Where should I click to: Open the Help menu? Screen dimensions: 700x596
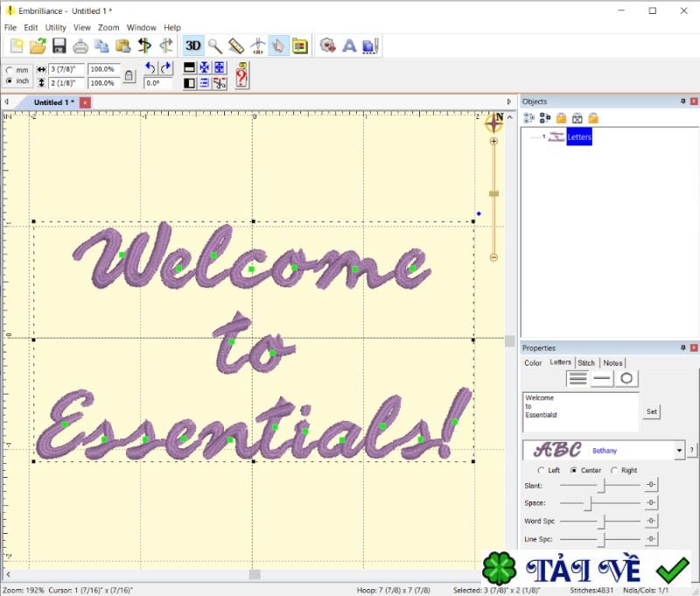tap(171, 27)
